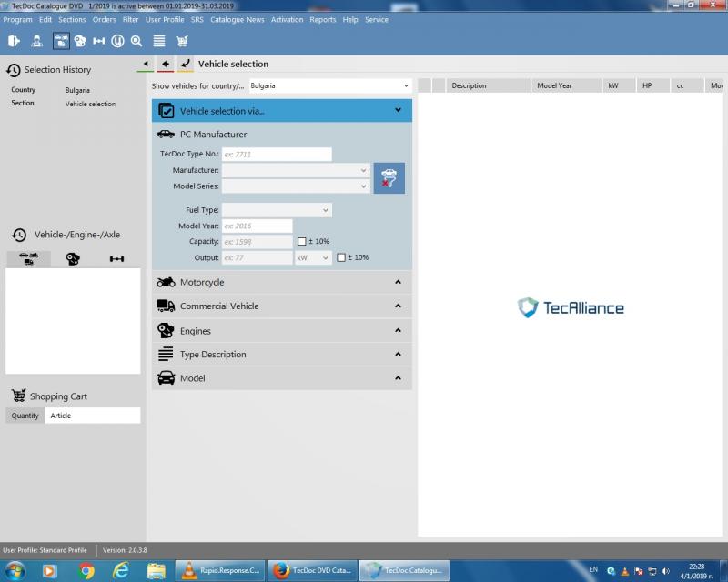Select the axle tab in Vehicle-/Engine-/Axle

(x=116, y=258)
